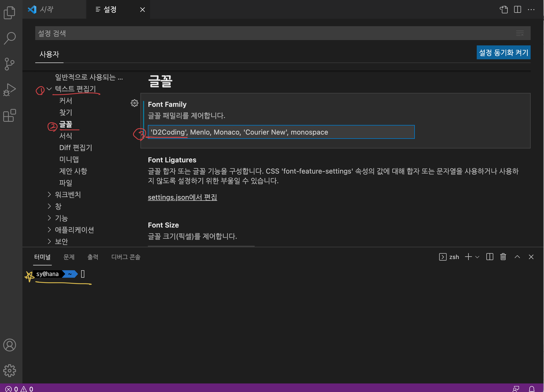Click the sy@hana terminal prompt
544x392 pixels.
click(x=48, y=274)
